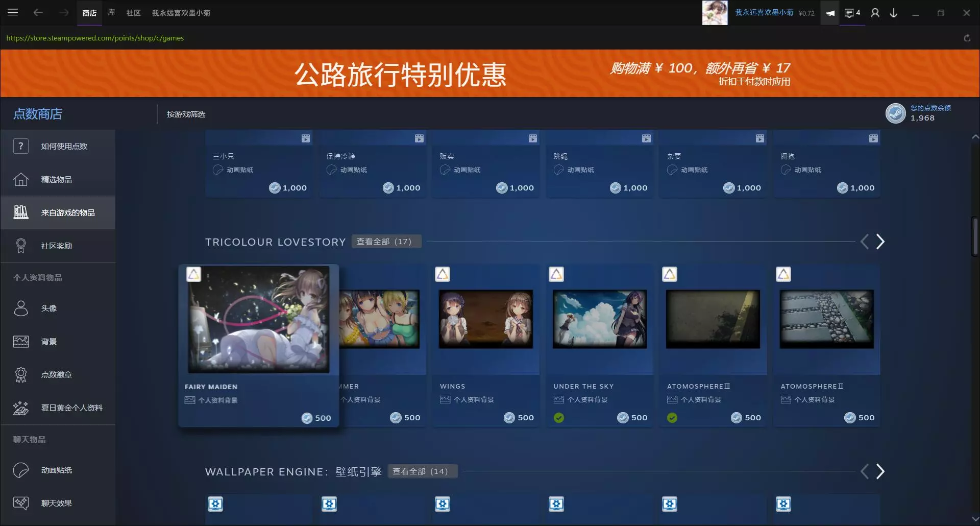View your points balance of 1,968
The image size is (980, 526).
coord(918,113)
